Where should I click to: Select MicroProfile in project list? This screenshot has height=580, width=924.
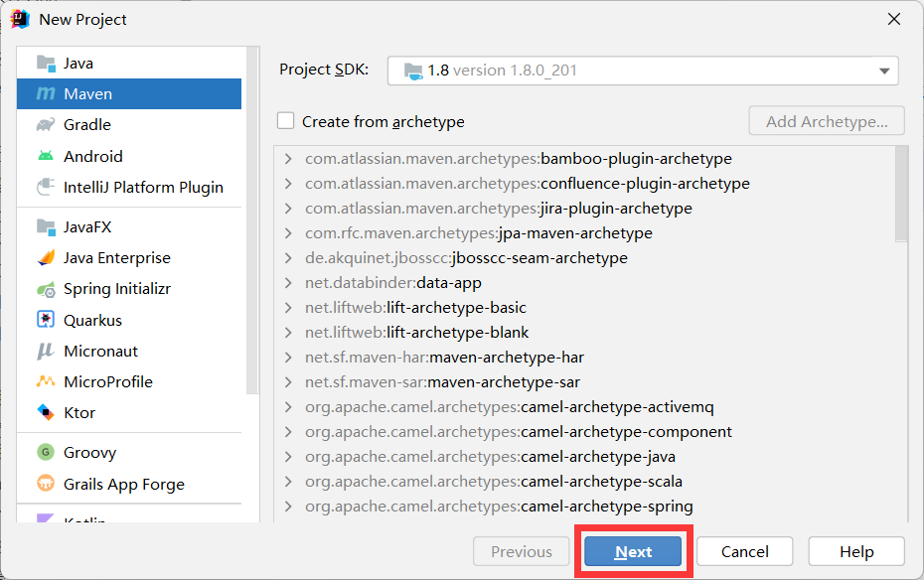(129, 381)
